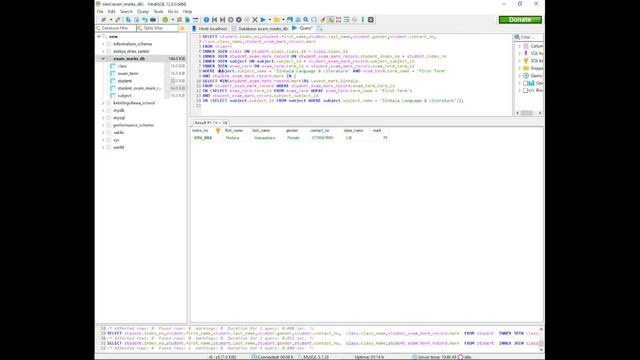Viewport: 640px width, 360px height.
Task: Switch to Host: localhost tab
Action: pyautogui.click(x=209, y=29)
